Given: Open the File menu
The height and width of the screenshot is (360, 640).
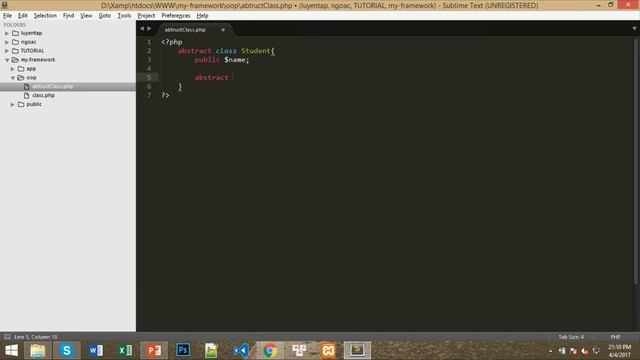Looking at the screenshot, I should point(7,16).
